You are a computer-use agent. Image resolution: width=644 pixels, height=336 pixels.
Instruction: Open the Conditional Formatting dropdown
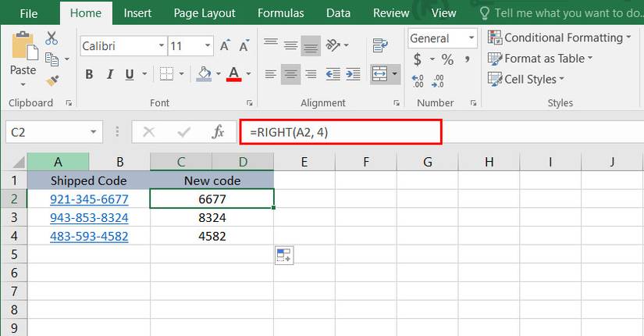click(560, 38)
